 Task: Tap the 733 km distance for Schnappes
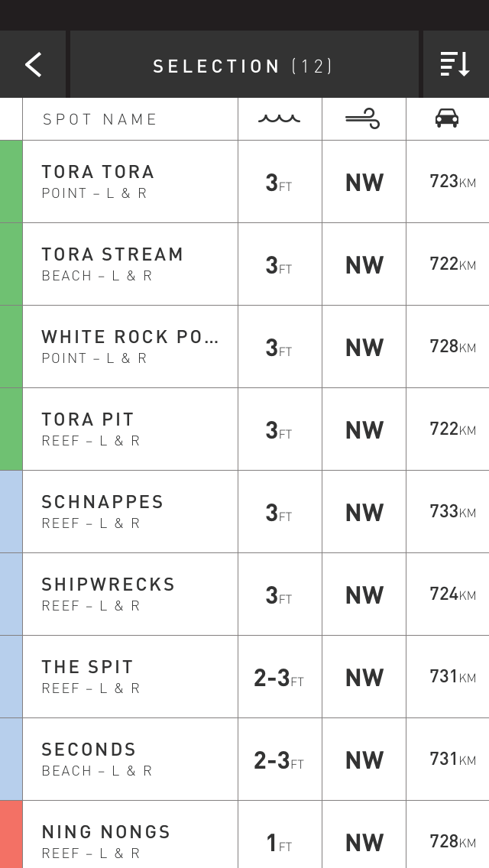pos(452,511)
